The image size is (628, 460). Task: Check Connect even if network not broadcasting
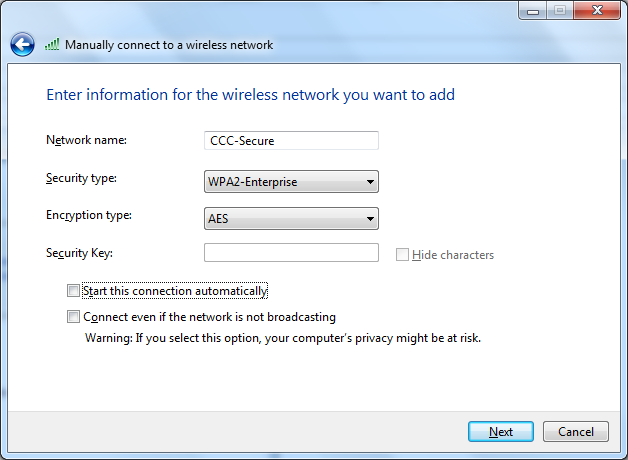click(73, 317)
